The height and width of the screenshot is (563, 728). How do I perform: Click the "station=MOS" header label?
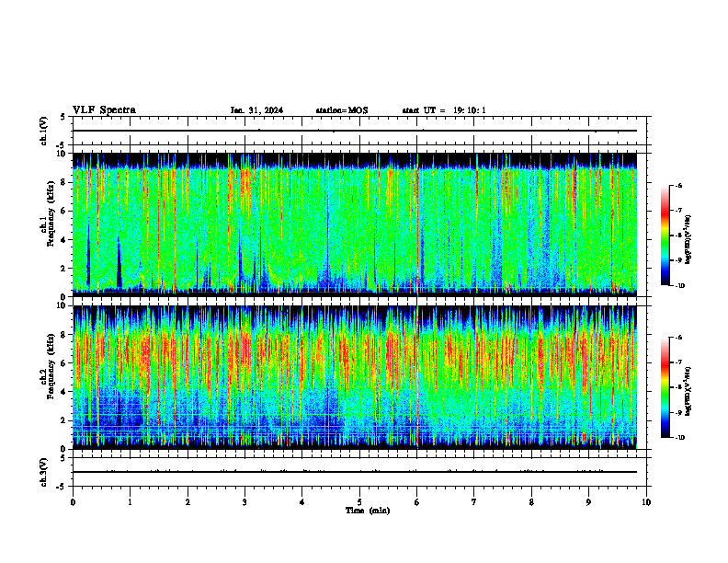(x=342, y=110)
